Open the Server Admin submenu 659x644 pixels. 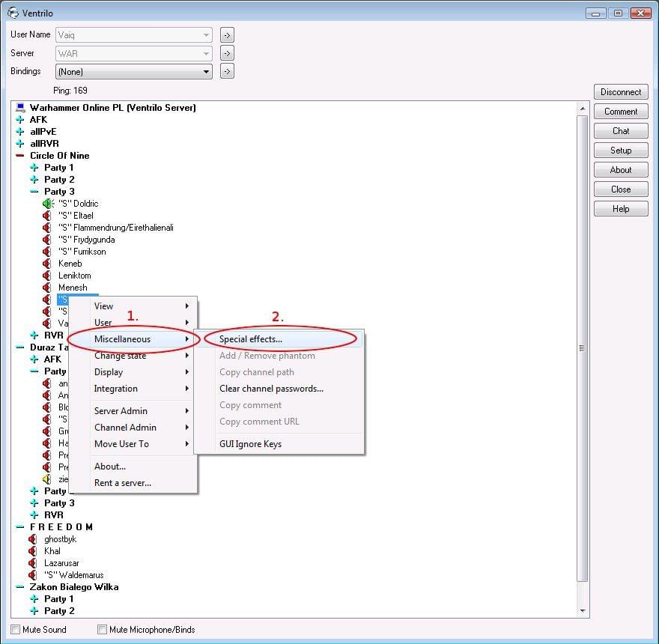tap(133, 411)
